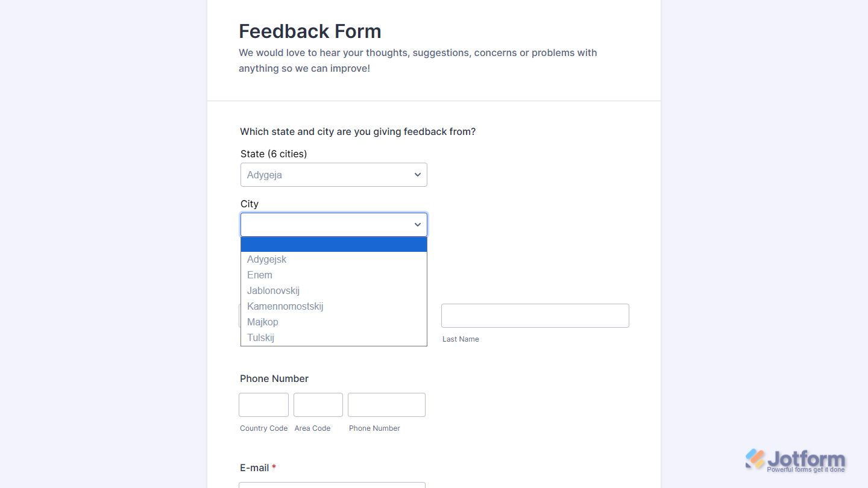Click the City dropdown chevron arrow

[417, 224]
